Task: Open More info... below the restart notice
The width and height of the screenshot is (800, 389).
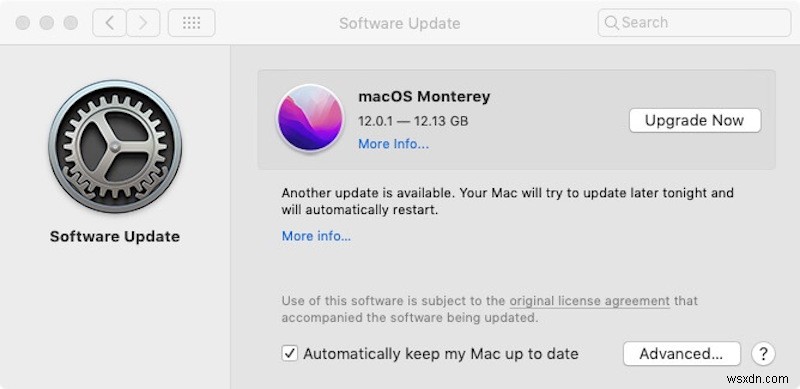Action: pos(316,236)
